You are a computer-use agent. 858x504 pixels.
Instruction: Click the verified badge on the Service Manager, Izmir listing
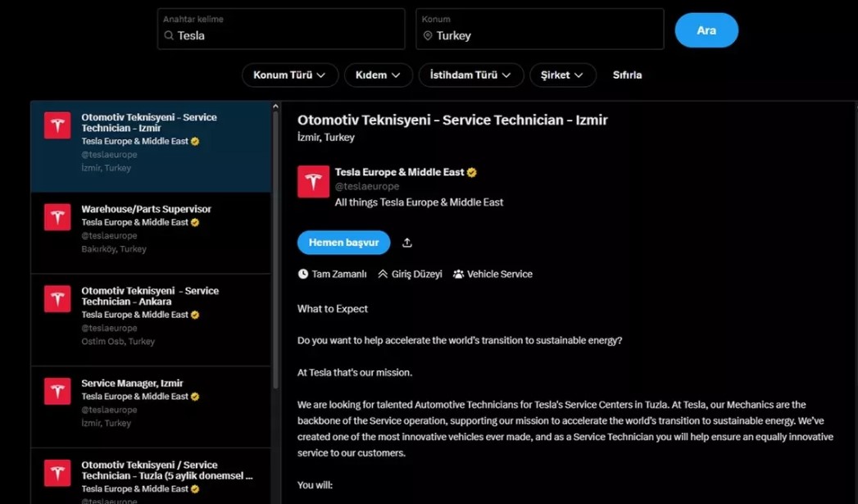[195, 397]
